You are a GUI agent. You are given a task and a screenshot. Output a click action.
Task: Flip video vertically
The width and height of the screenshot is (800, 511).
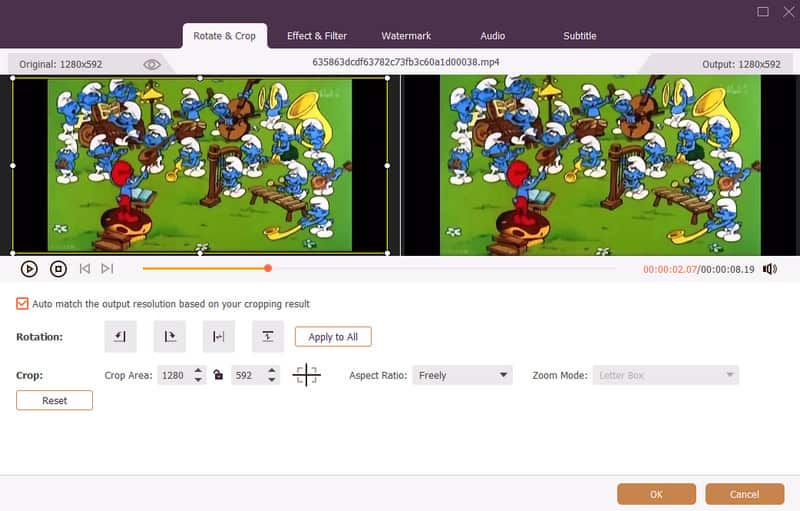267,337
